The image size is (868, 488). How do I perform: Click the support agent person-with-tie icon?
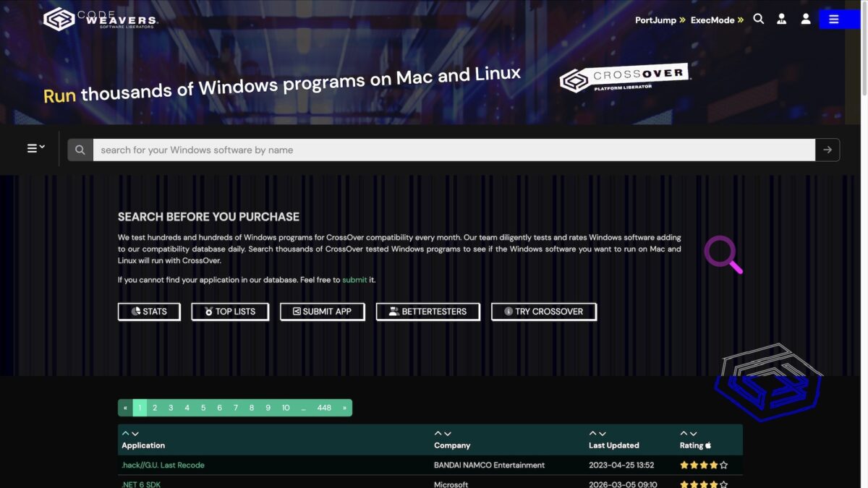(782, 20)
